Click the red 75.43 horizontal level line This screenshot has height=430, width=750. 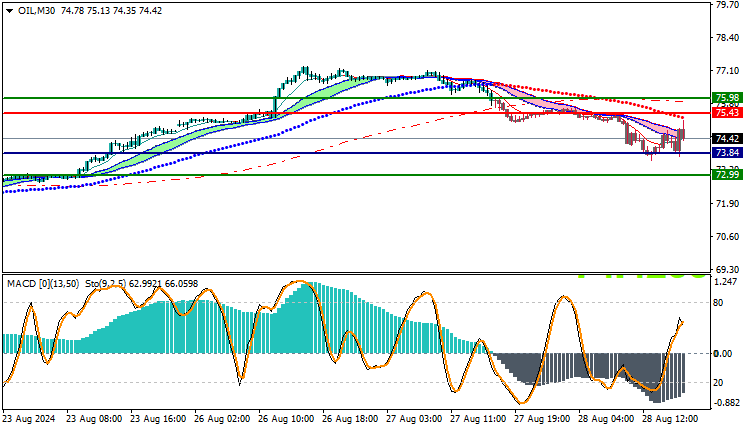tap(356, 113)
